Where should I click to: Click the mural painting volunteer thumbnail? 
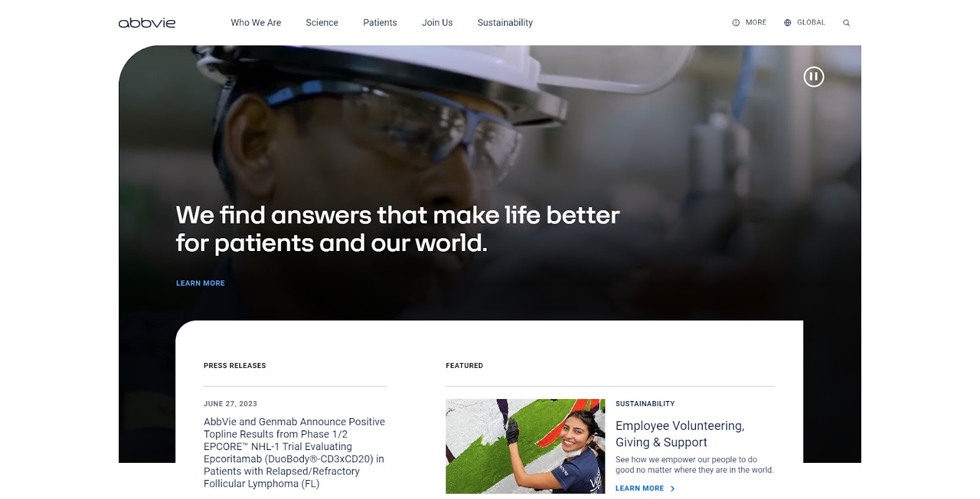point(525,446)
